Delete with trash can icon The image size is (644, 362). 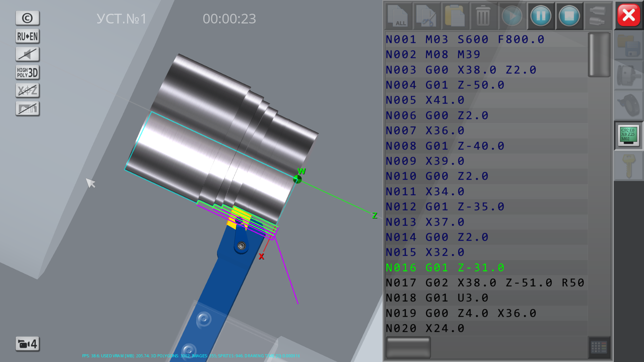[483, 16]
